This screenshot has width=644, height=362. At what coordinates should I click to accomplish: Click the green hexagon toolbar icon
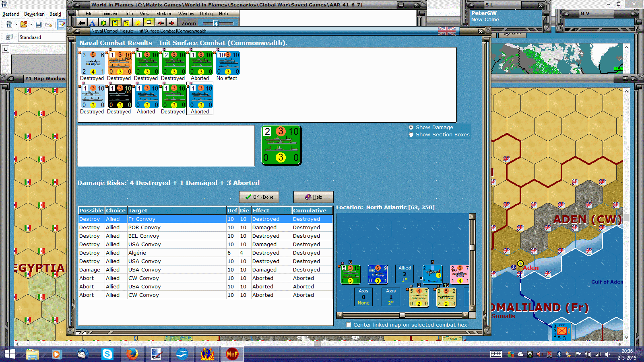coord(103,23)
